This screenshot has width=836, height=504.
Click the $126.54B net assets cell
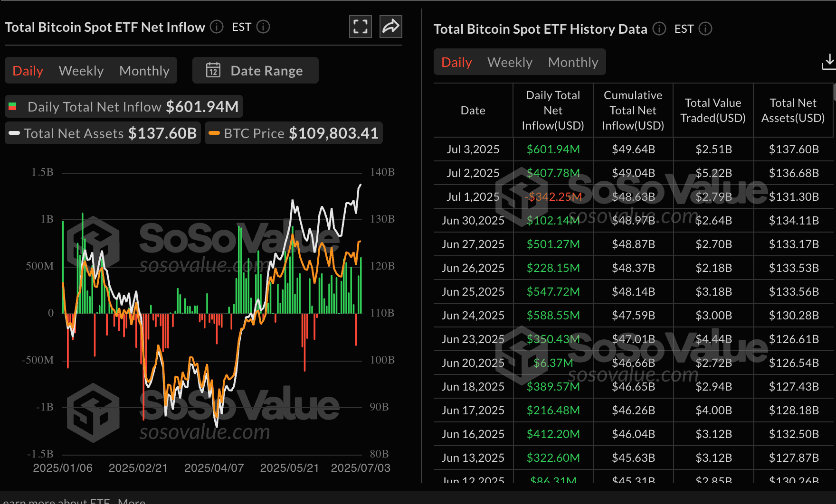click(x=794, y=363)
